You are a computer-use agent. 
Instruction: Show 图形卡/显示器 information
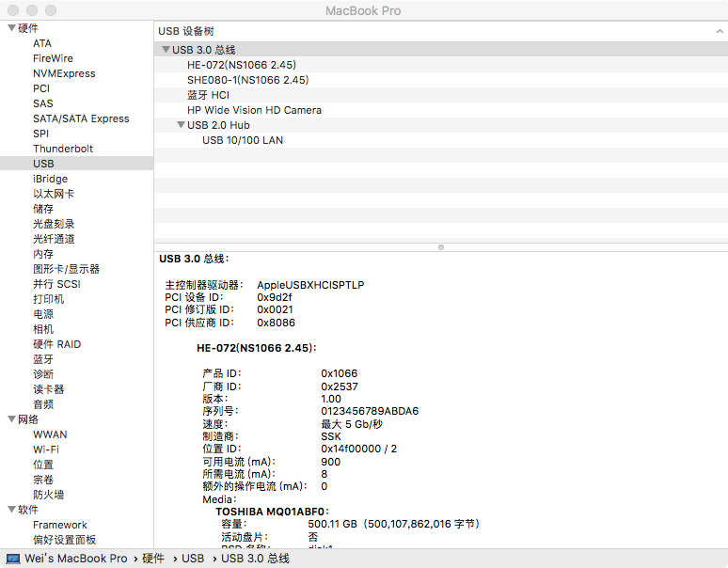66,269
